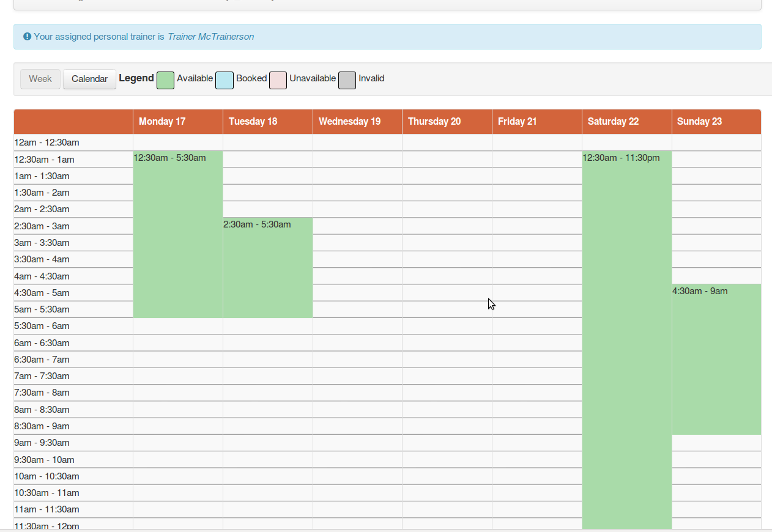
Task: Click the Friday 21 column header
Action: pos(517,122)
